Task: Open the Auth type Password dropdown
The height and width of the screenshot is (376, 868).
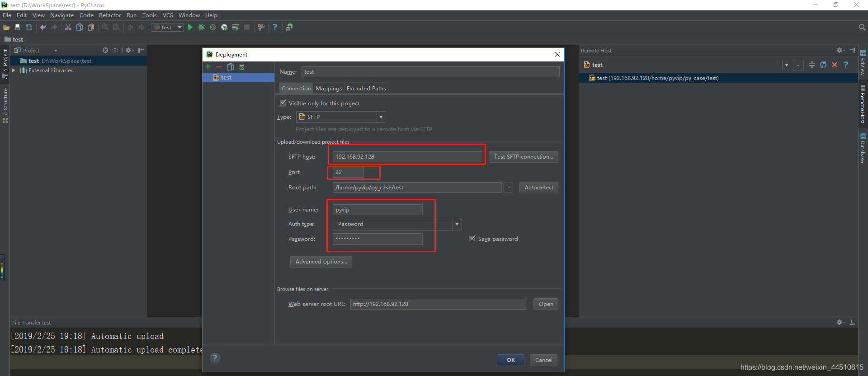Action: [457, 224]
